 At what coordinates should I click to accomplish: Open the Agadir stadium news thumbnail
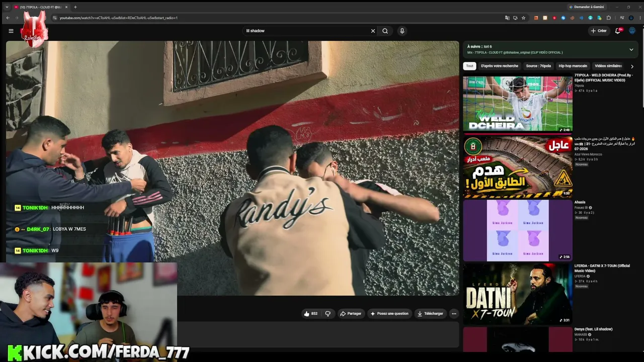point(518,167)
